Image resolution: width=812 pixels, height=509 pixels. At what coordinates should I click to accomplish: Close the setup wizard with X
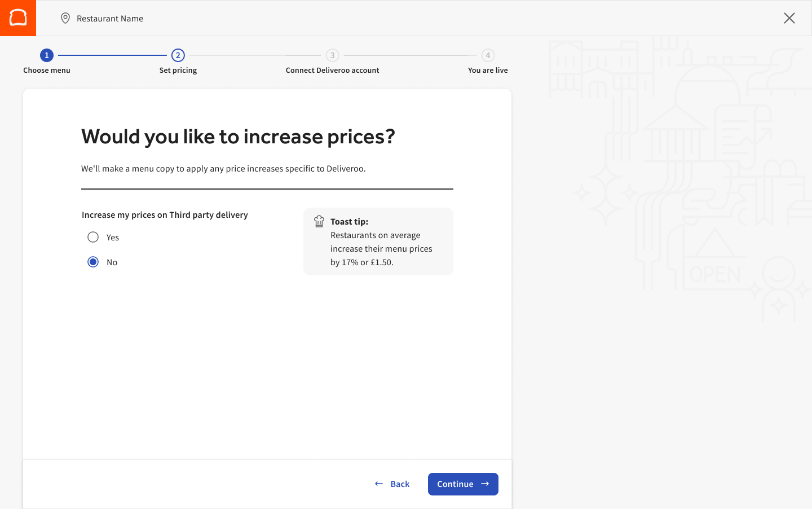789,18
